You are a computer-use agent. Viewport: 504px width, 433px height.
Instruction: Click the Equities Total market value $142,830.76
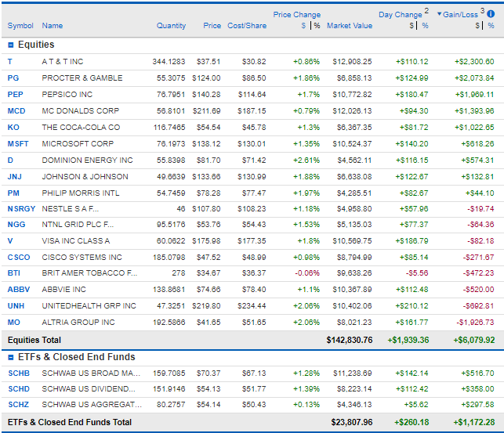pos(350,340)
